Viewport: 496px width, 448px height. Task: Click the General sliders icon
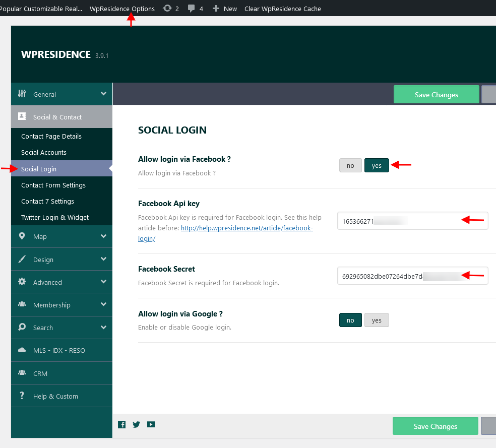tap(22, 94)
